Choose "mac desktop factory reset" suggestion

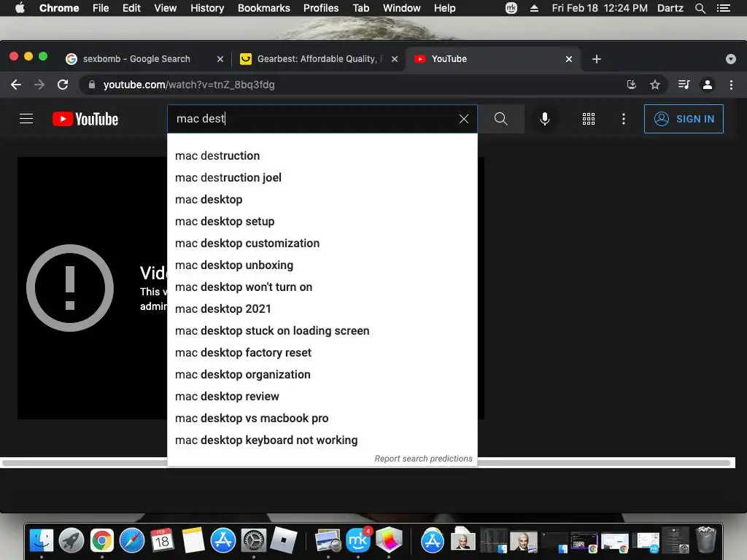[x=322, y=353]
